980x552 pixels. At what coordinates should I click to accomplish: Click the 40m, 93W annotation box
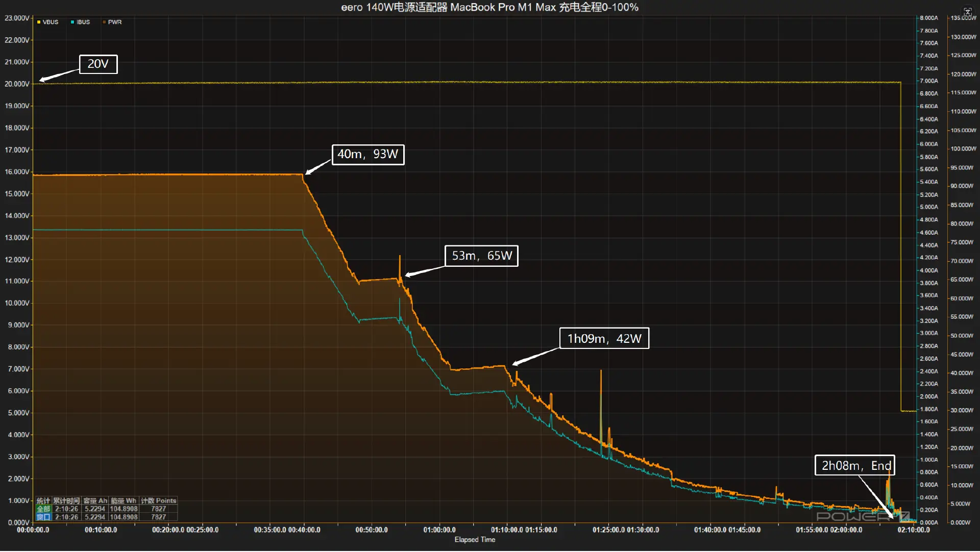pos(367,155)
